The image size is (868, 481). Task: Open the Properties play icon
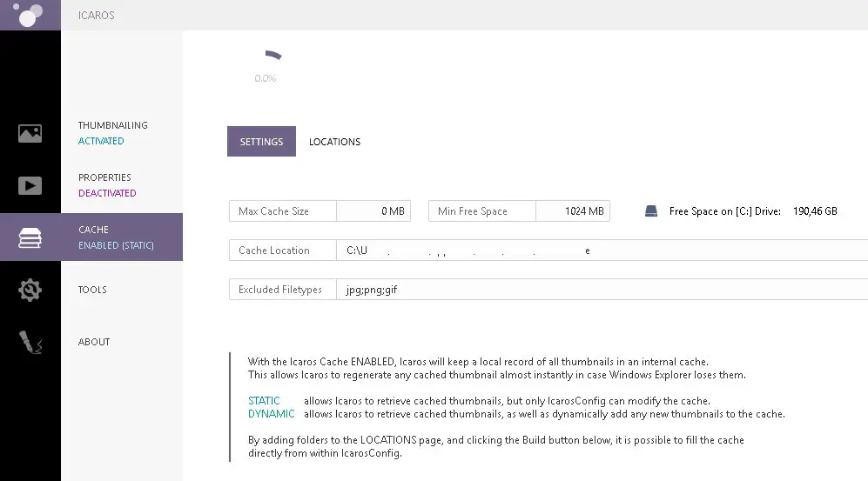pyautogui.click(x=30, y=186)
